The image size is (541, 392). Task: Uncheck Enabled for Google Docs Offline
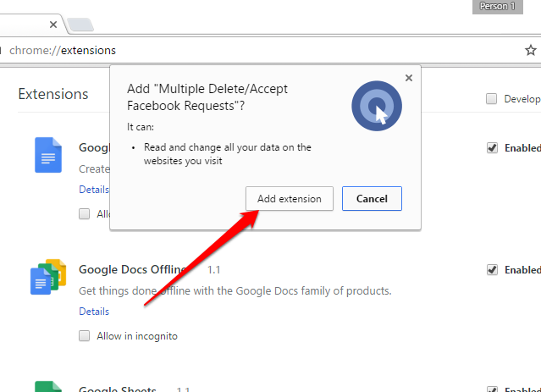[492, 269]
